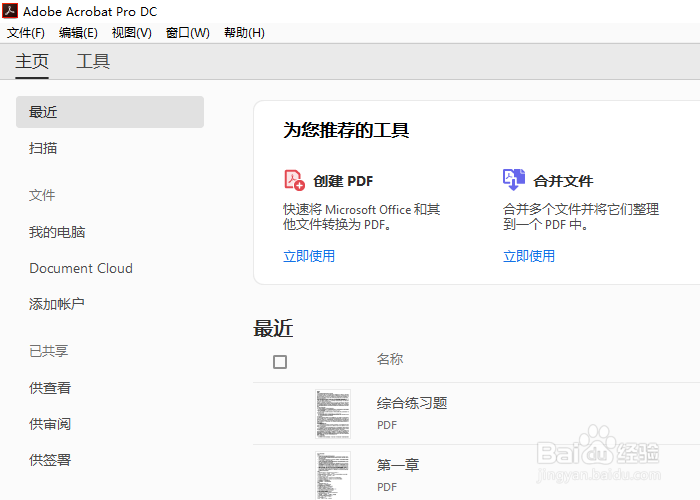Image resolution: width=700 pixels, height=500 pixels.
Task: Click the 文件 section label in the sidebar
Action: click(42, 195)
